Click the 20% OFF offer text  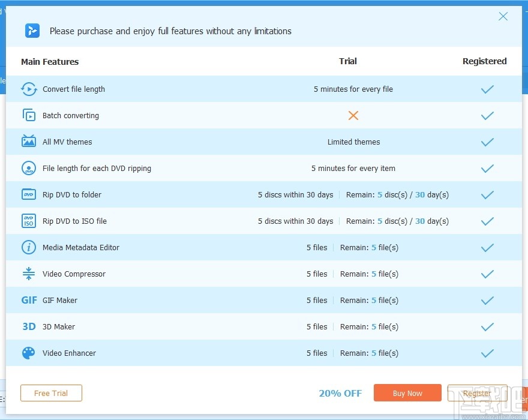[340, 393]
